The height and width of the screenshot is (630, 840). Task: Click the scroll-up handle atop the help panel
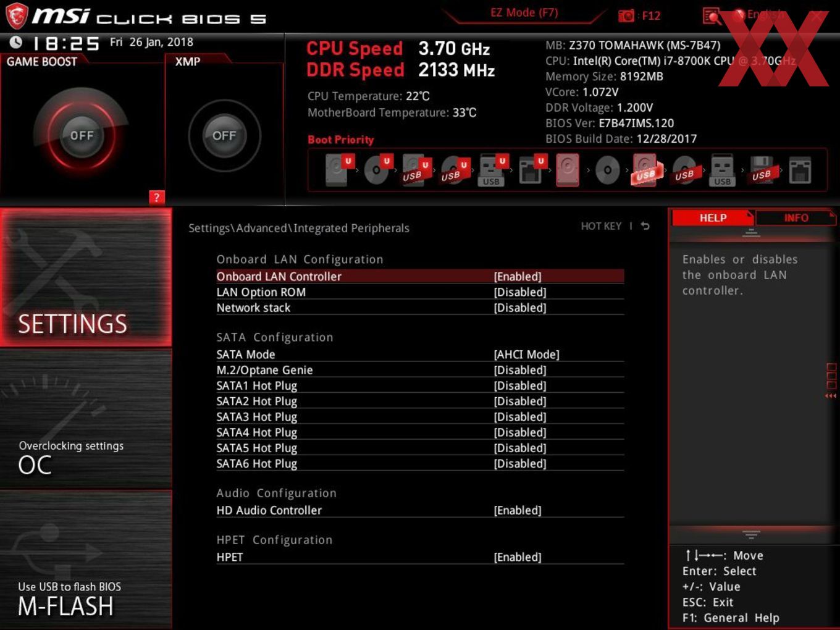pos(751,233)
